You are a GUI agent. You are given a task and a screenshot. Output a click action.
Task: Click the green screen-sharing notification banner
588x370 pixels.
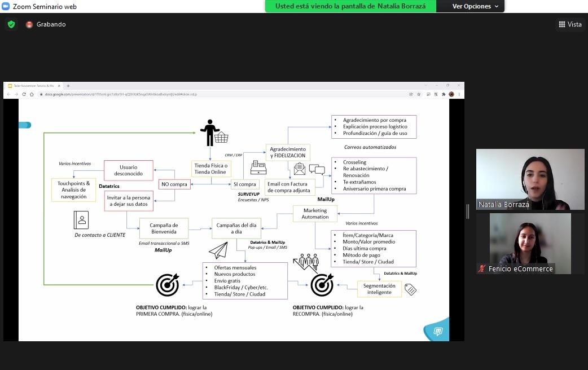[x=351, y=6]
